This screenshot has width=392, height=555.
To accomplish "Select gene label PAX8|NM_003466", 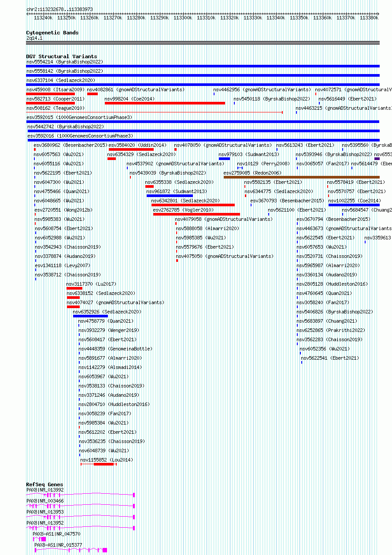I will (45, 501).
